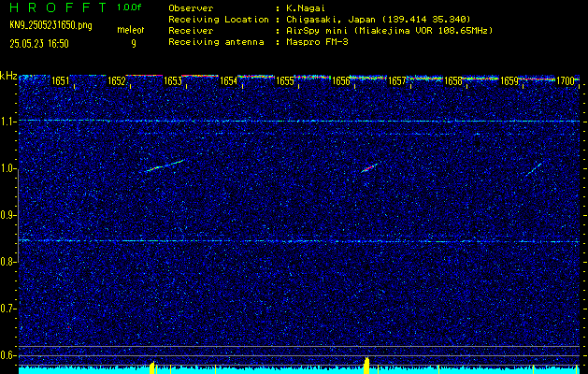
Task: Click the Receiver field label
Action: [x=191, y=30]
